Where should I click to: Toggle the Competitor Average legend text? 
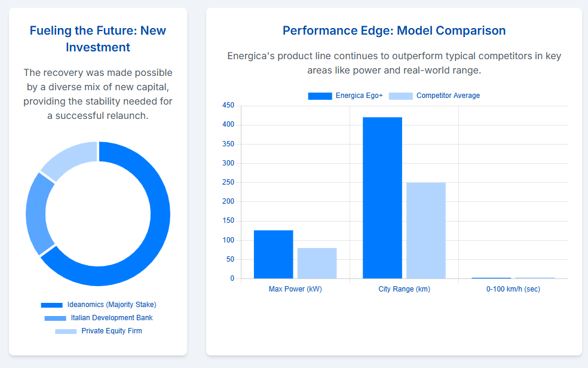point(448,96)
